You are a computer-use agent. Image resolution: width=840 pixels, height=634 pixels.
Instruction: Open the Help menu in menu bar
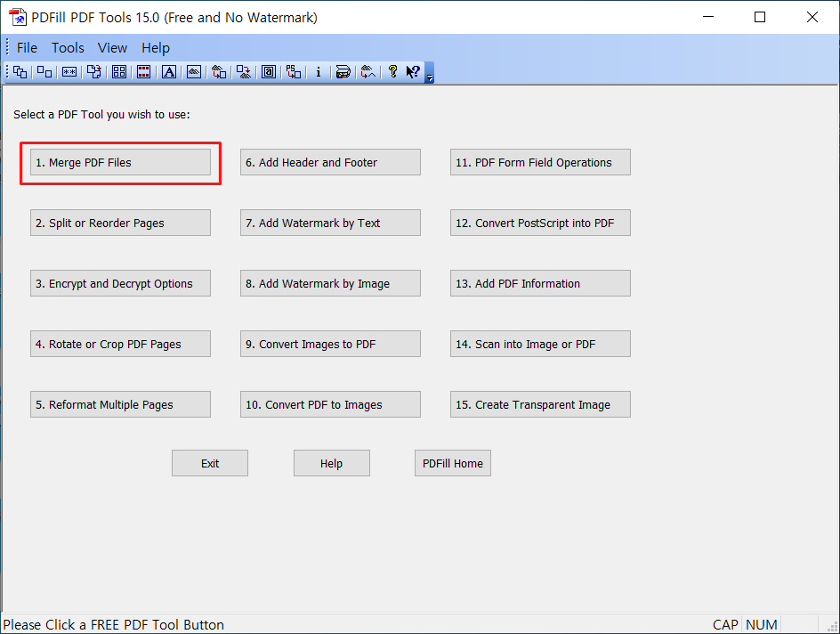[156, 48]
